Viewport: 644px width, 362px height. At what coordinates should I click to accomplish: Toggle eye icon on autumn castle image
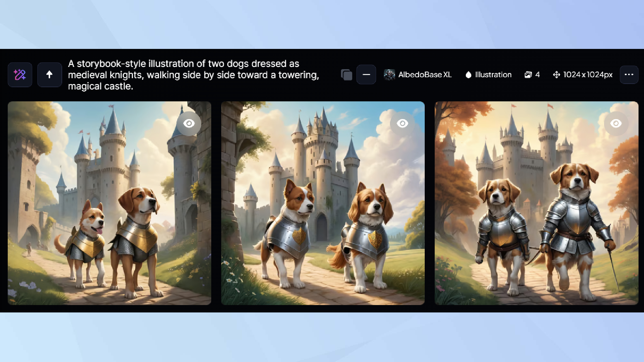click(x=616, y=123)
